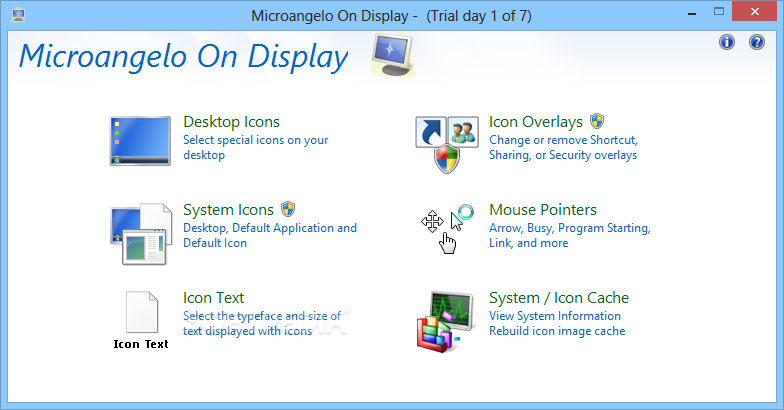Click the UAC shield beside System Icons
Image resolution: width=784 pixels, height=410 pixels.
tap(288, 209)
